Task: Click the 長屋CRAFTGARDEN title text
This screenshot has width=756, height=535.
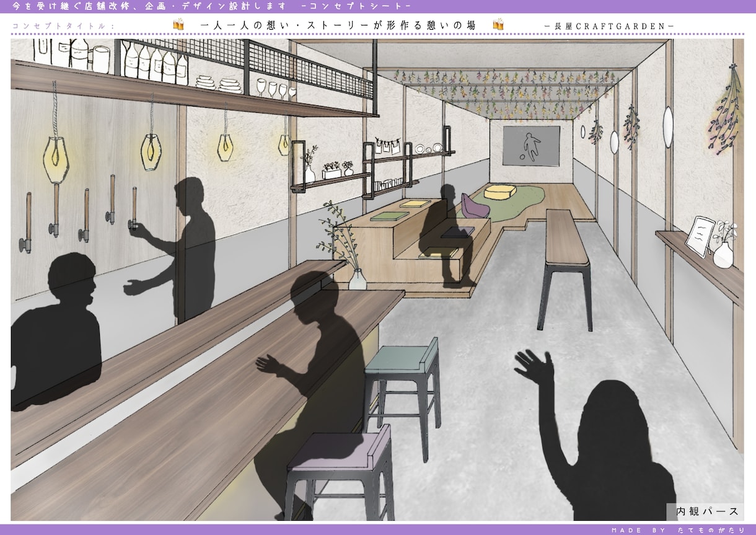Action: pyautogui.click(x=609, y=26)
